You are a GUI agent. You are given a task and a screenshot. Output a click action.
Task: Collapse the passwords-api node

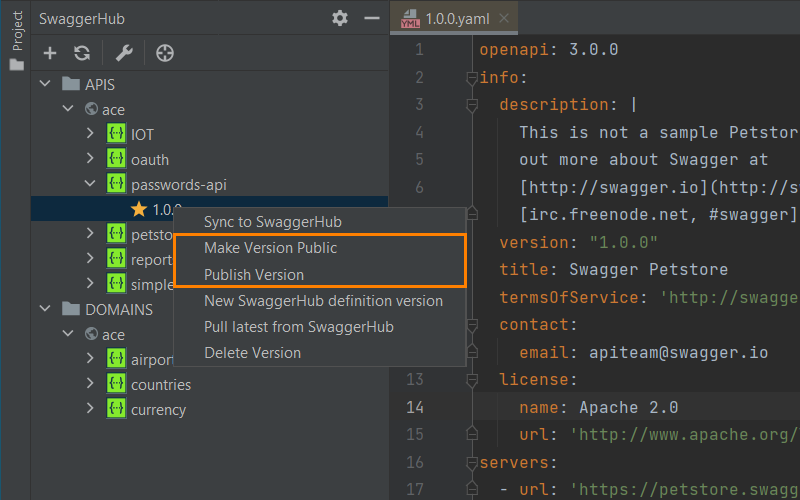[90, 184]
